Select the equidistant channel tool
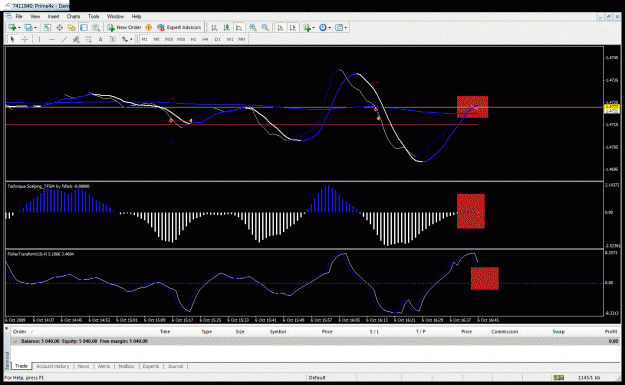The height and width of the screenshot is (385, 625). coord(76,39)
